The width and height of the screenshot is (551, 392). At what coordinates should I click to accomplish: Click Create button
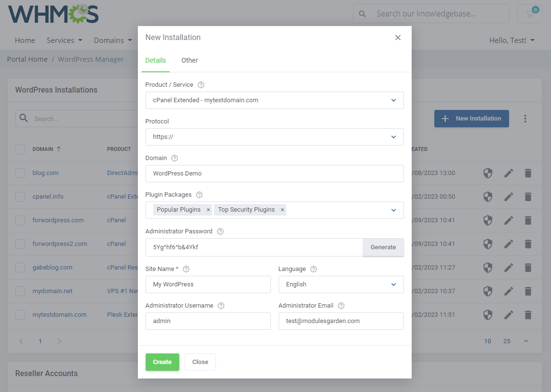pyautogui.click(x=162, y=362)
